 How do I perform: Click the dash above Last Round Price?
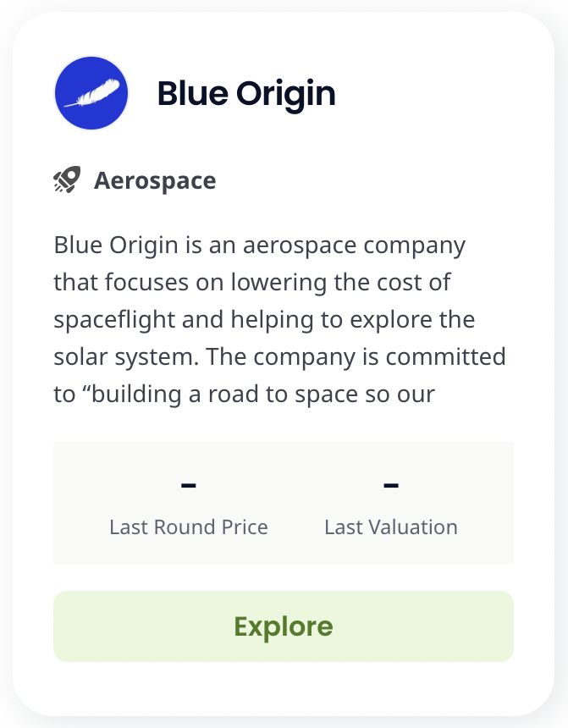click(189, 485)
